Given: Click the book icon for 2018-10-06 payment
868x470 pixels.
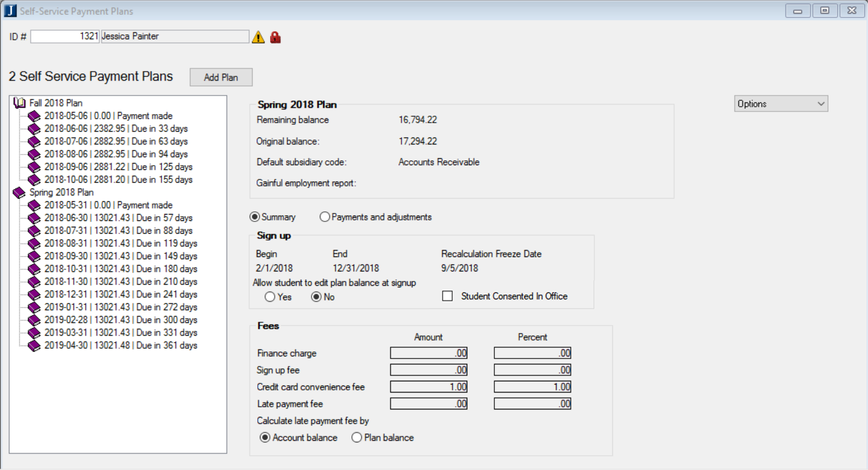Looking at the screenshot, I should pyautogui.click(x=35, y=180).
